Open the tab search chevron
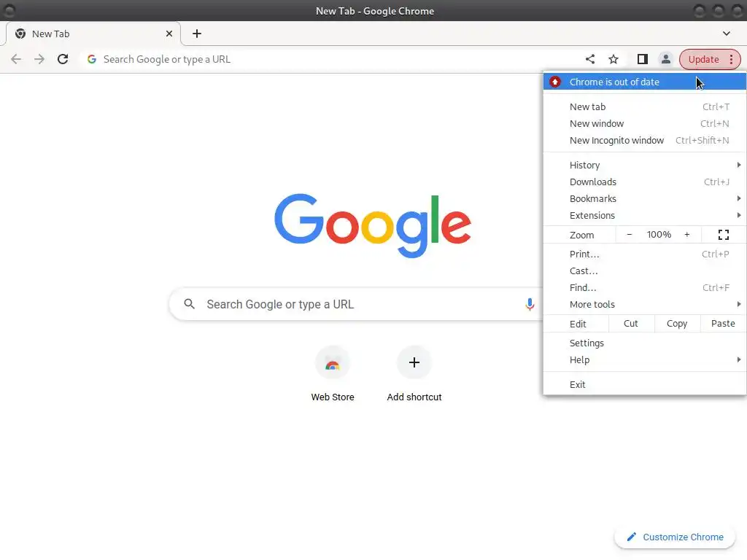Viewport: 747px width, 560px height. (x=726, y=34)
